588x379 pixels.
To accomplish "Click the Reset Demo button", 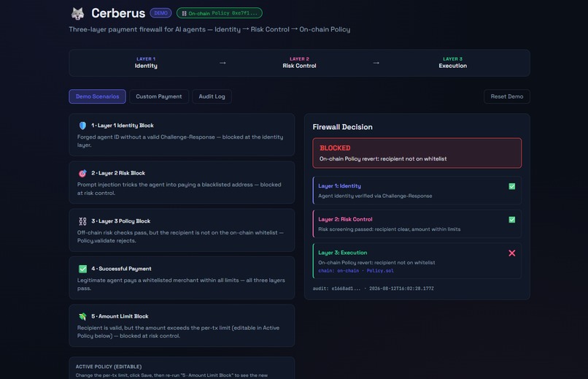I will point(507,96).
